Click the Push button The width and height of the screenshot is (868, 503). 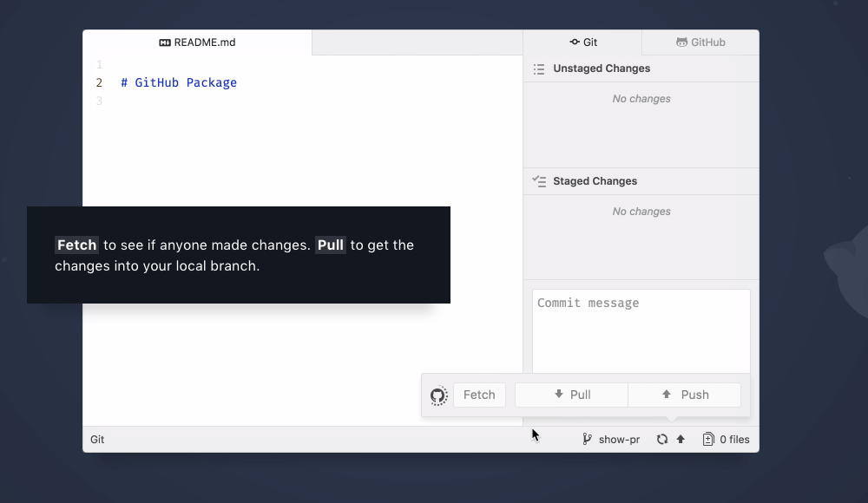point(685,395)
